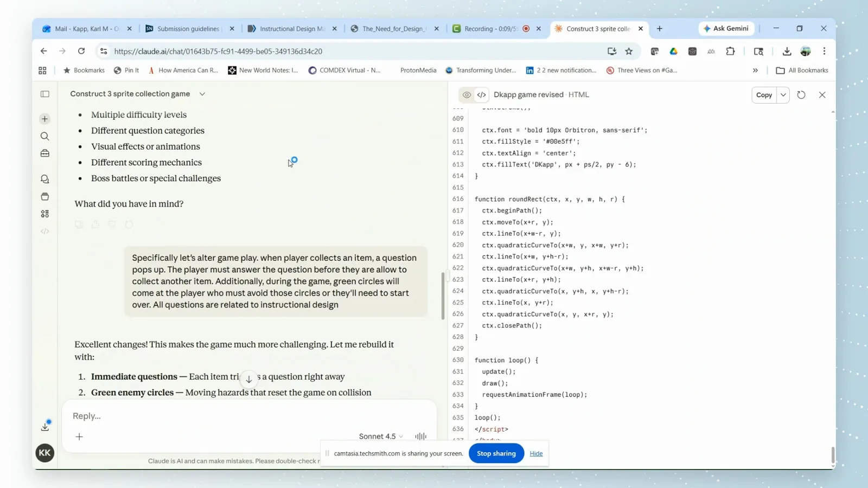
Task: Switch to The_Need_for_Design tab
Action: tap(394, 29)
